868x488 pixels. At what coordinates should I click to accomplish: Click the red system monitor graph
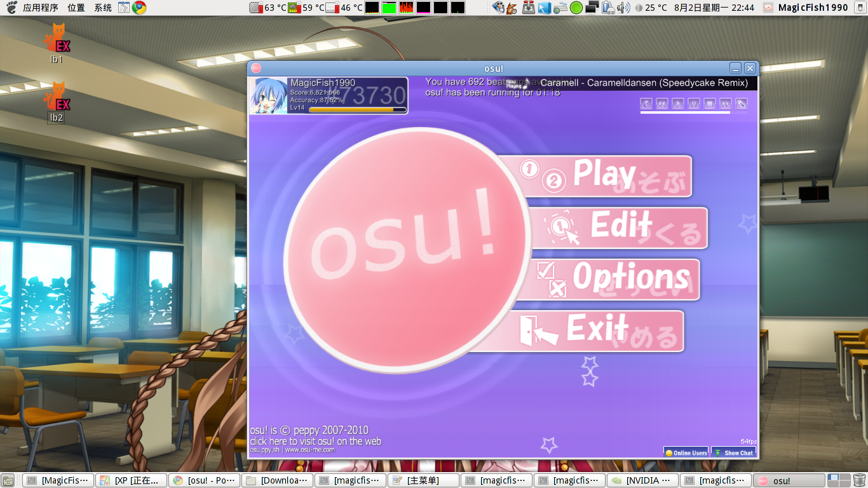(x=406, y=8)
